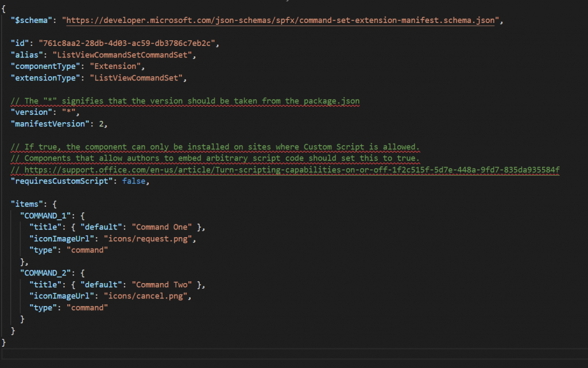588x368 pixels.
Task: Click the "icons/request.png" value
Action: (148, 239)
